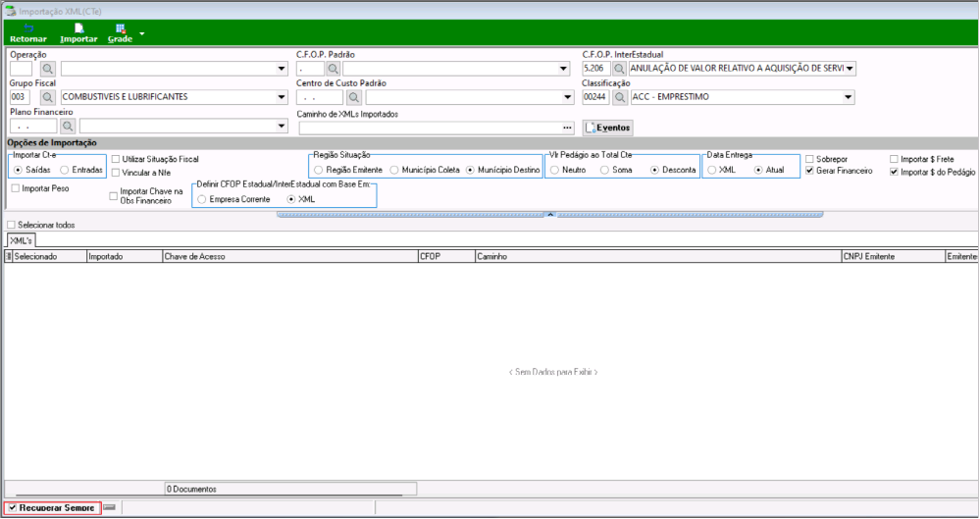Click the Grupo Fiscal code field
The width and height of the screenshot is (980, 519).
(x=20, y=97)
